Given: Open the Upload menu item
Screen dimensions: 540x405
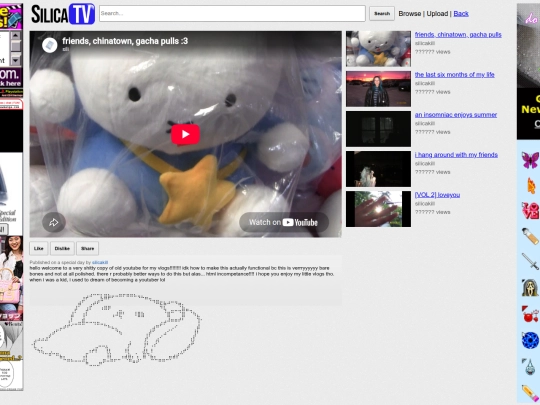Looking at the screenshot, I should (437, 14).
